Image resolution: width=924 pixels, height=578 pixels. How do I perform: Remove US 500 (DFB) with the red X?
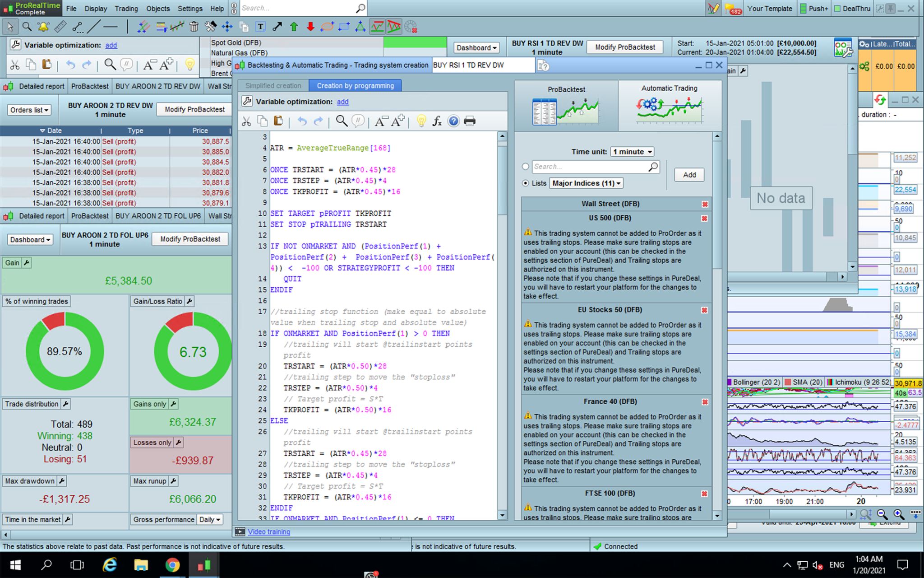click(x=704, y=219)
